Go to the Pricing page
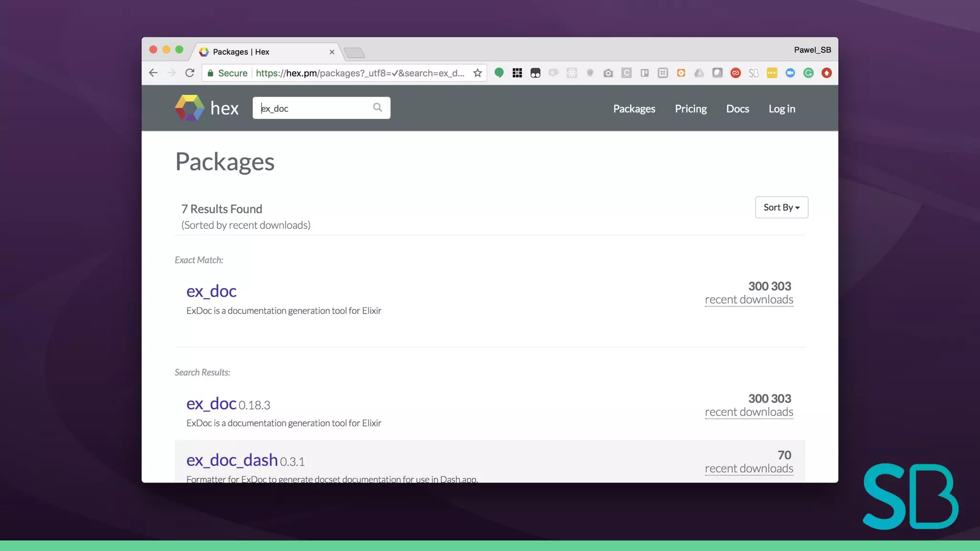Screen dimensions: 980x551 coord(690,109)
